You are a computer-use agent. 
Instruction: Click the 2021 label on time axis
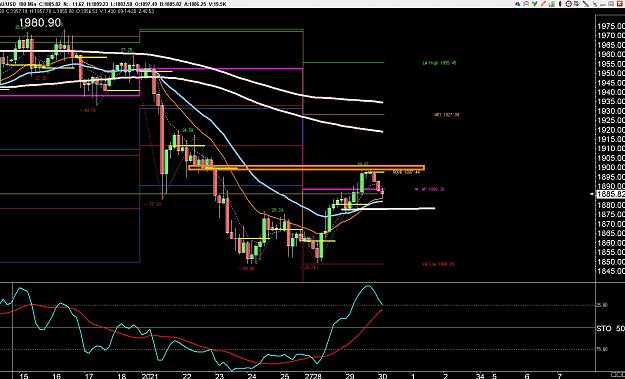[x=149, y=375]
